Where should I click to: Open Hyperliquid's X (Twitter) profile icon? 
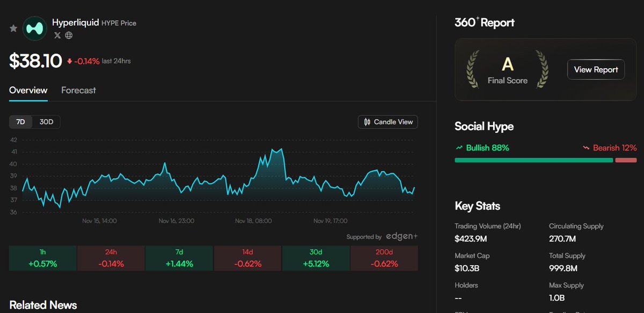point(57,35)
